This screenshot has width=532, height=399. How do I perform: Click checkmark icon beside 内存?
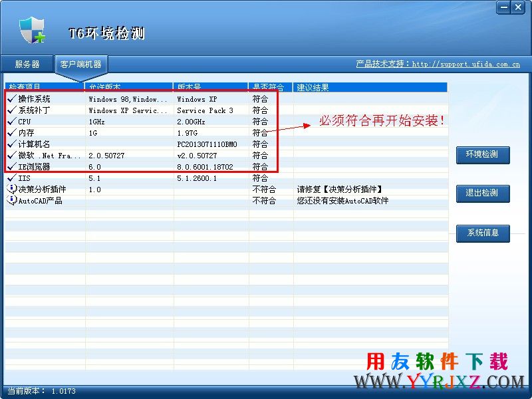coord(12,132)
